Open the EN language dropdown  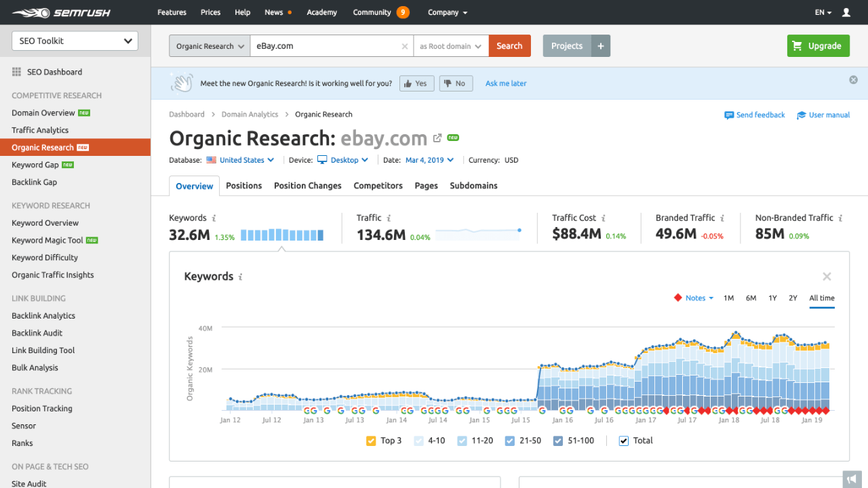coord(823,12)
